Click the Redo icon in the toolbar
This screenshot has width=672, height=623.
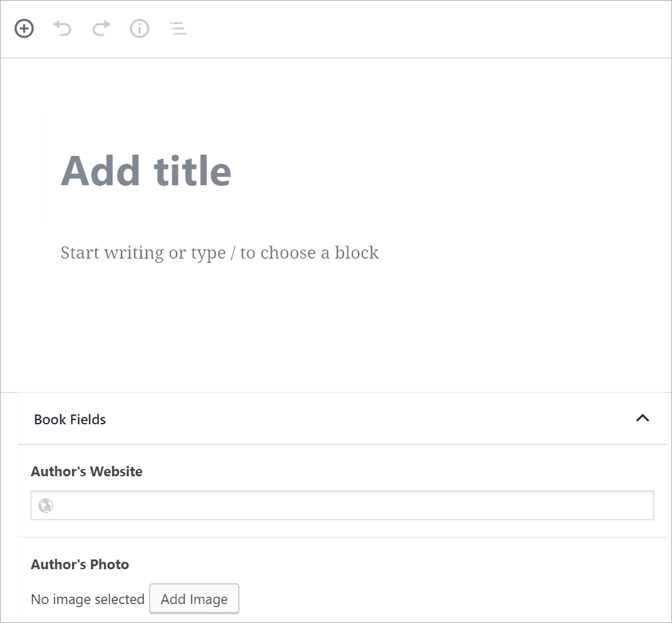click(100, 28)
